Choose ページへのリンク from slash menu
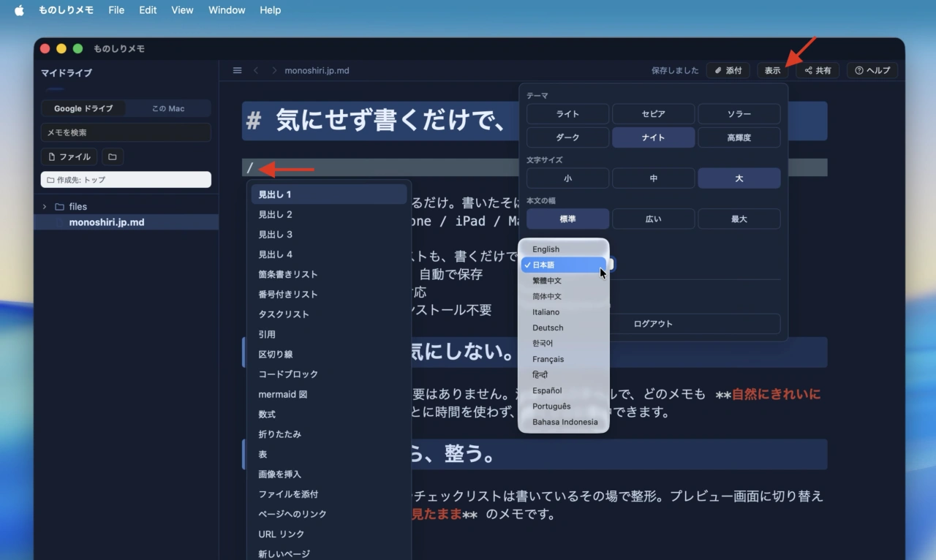Viewport: 936px width, 560px height. click(329, 514)
